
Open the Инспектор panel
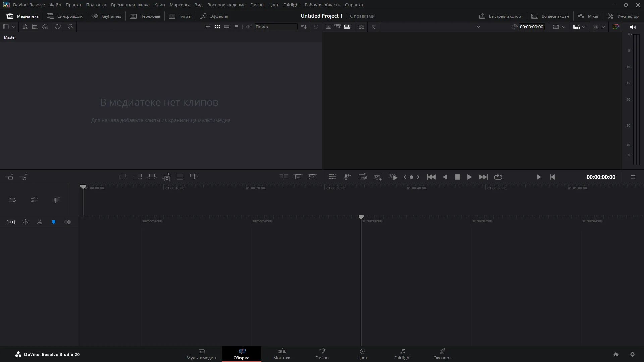(x=623, y=16)
